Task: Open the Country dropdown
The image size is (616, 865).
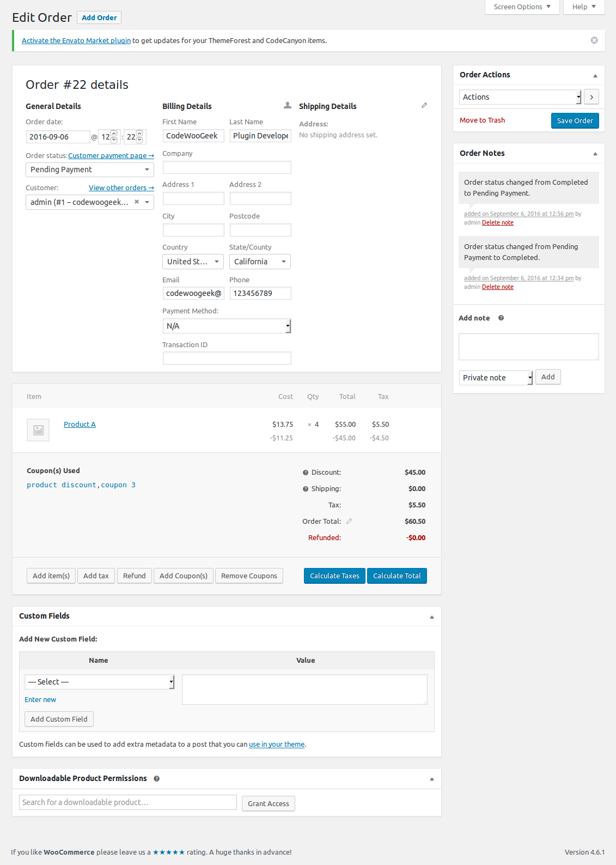Action: coord(193,262)
